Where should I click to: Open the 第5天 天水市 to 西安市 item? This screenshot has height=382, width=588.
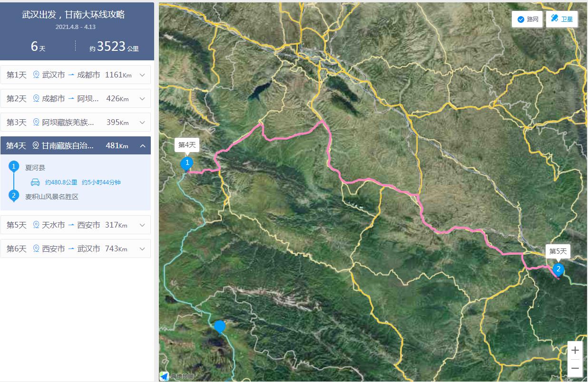coord(75,225)
